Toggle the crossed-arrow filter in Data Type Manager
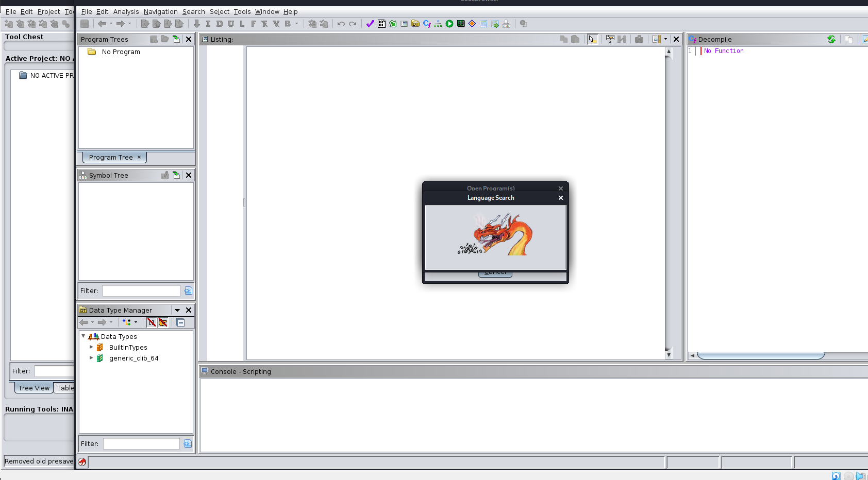This screenshot has height=480, width=868. (152, 322)
